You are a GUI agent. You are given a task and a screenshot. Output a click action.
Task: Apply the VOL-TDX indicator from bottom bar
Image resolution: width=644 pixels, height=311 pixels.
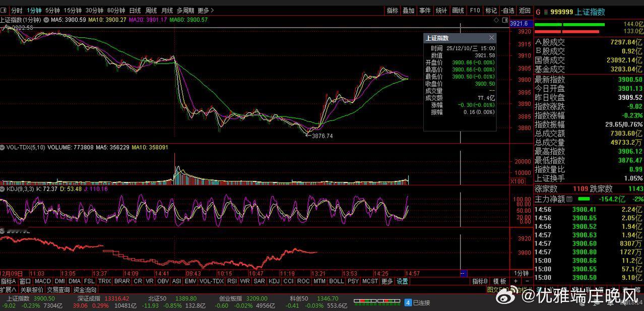pyautogui.click(x=212, y=281)
